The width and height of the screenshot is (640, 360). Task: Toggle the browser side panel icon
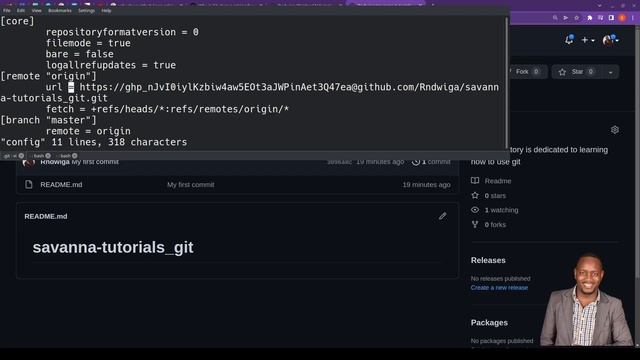click(611, 18)
